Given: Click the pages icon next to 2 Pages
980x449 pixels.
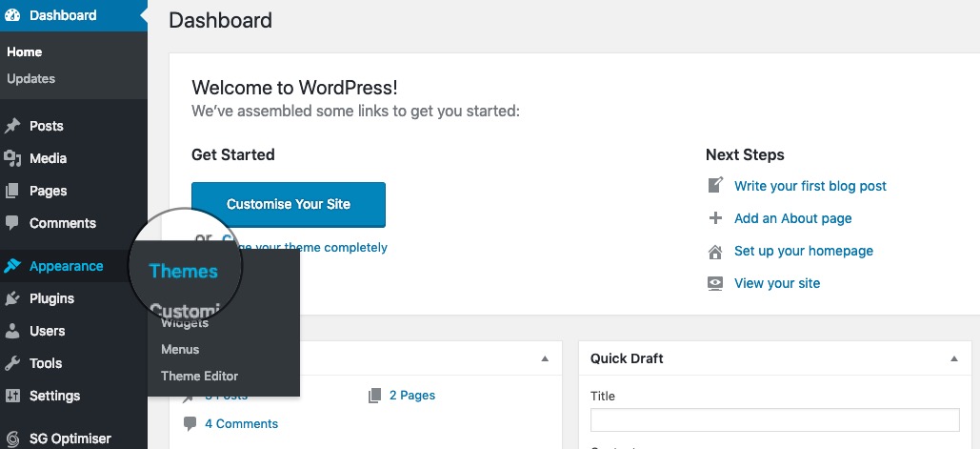Looking at the screenshot, I should [375, 396].
